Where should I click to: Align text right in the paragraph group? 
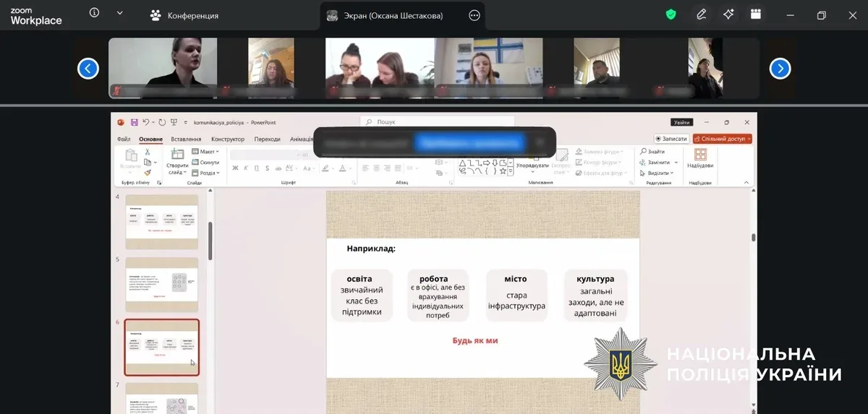click(x=387, y=168)
